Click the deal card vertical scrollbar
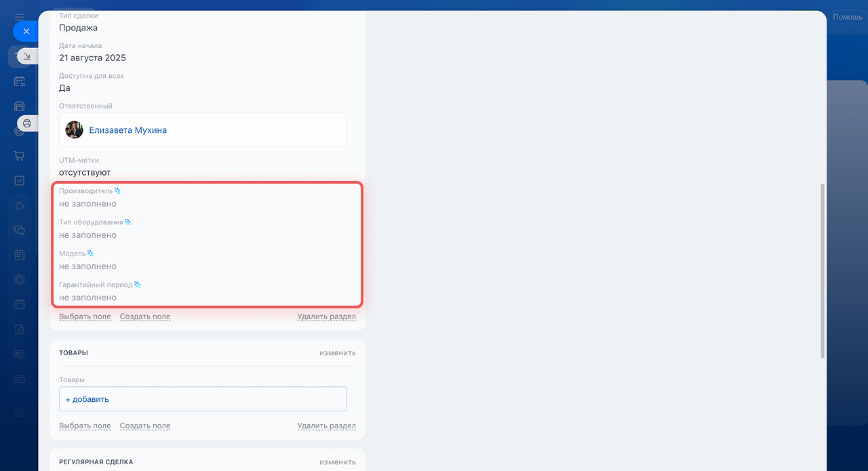Viewport: 868px width, 471px height. point(823,270)
